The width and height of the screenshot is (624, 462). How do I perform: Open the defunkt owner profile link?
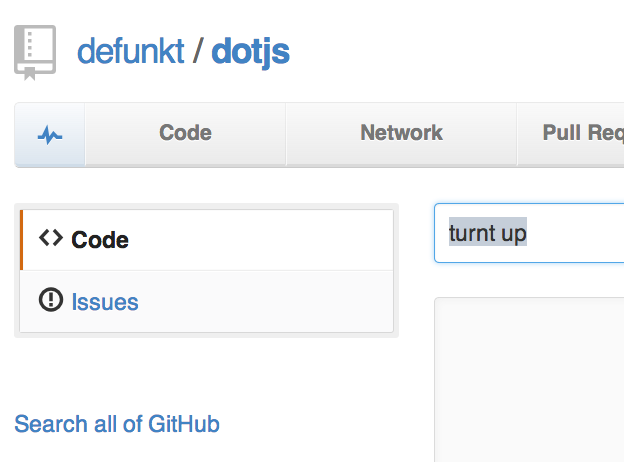130,51
